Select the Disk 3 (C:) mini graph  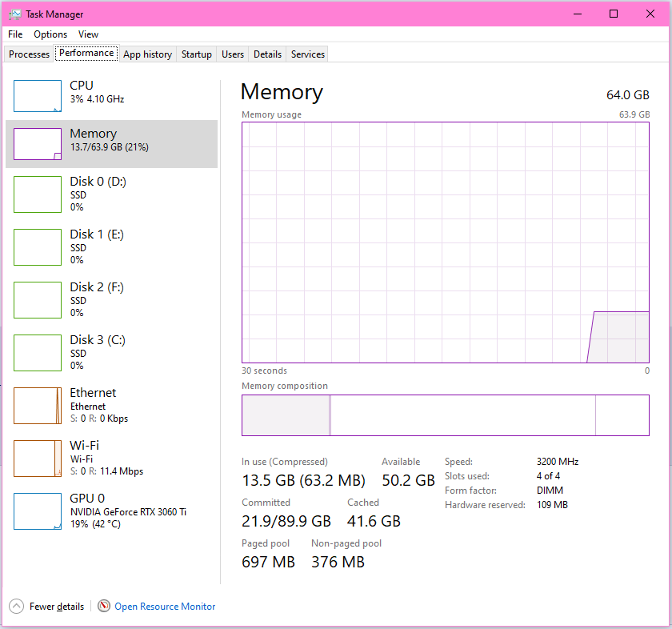click(x=38, y=352)
